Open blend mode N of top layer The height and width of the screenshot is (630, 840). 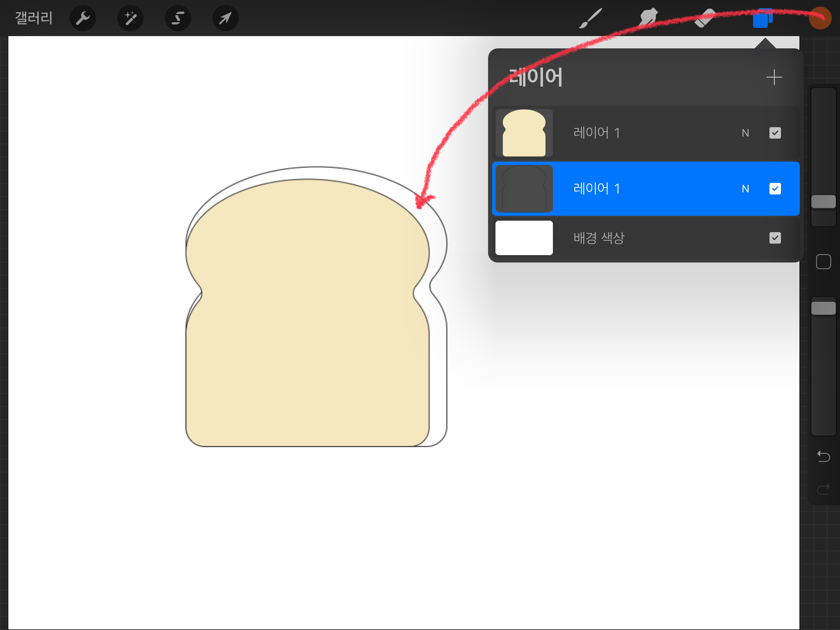745,133
